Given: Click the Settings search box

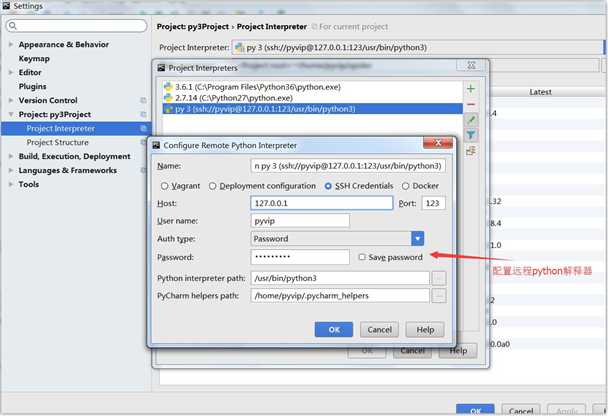Looking at the screenshot, I should 77,26.
